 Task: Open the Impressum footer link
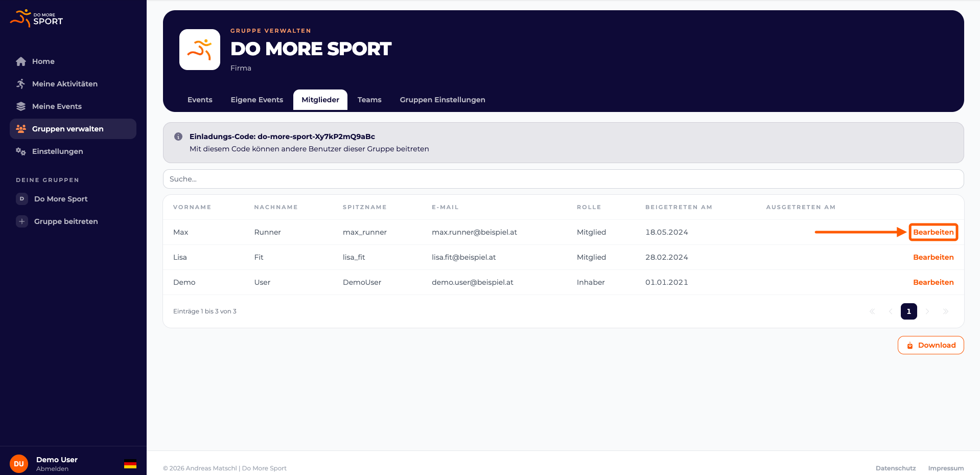tap(946, 468)
